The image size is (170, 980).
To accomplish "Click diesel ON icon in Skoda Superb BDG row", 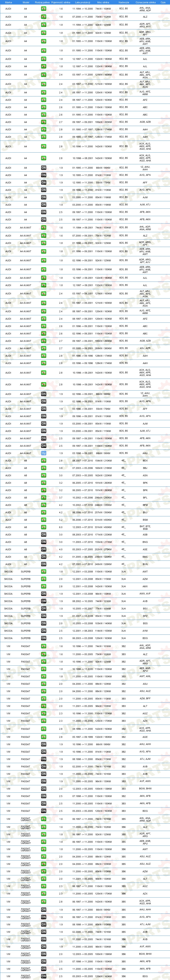I will point(44,639).
